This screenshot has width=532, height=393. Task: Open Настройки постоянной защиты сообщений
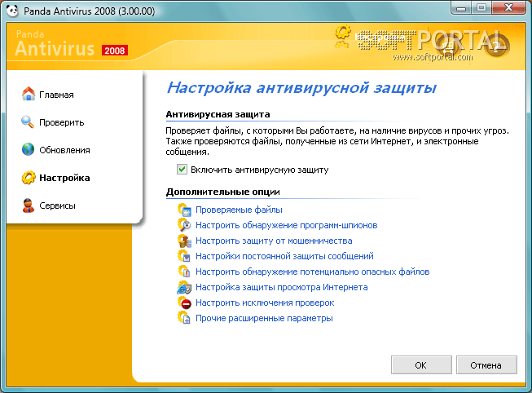pyautogui.click(x=284, y=256)
